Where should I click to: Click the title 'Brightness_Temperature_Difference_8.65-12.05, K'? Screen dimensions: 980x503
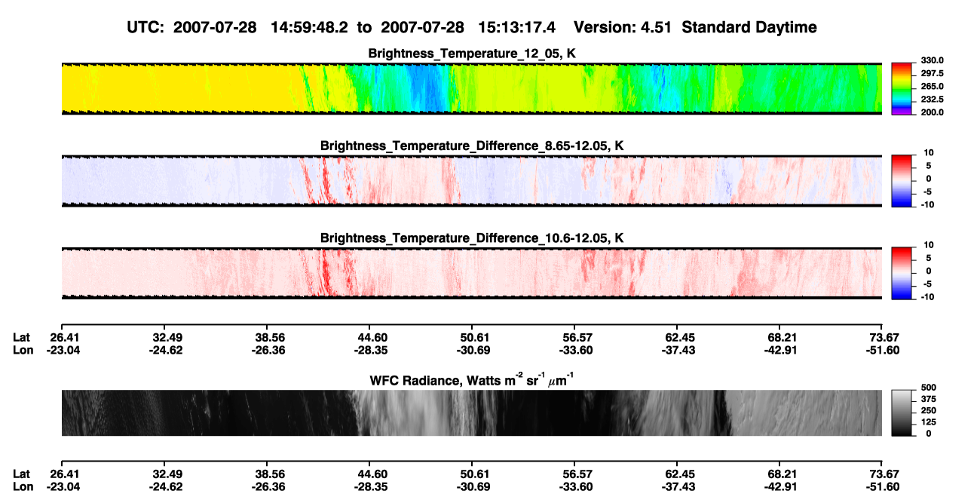click(472, 146)
